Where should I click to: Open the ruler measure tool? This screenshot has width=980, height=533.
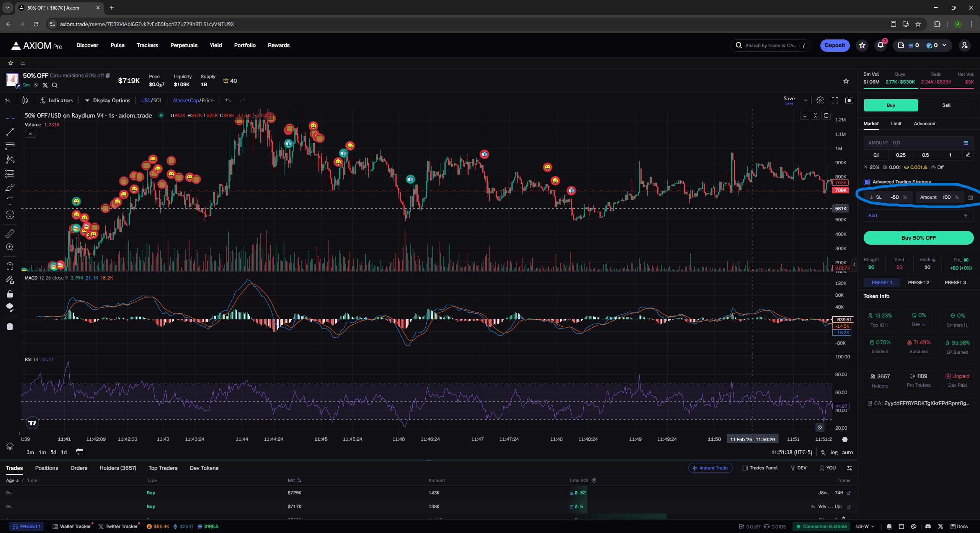click(10, 233)
